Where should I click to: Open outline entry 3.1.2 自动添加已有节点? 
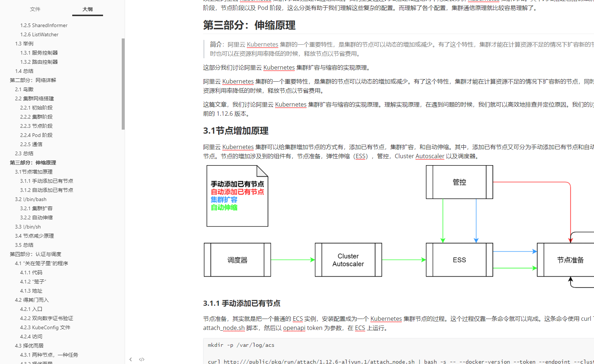[x=47, y=190]
